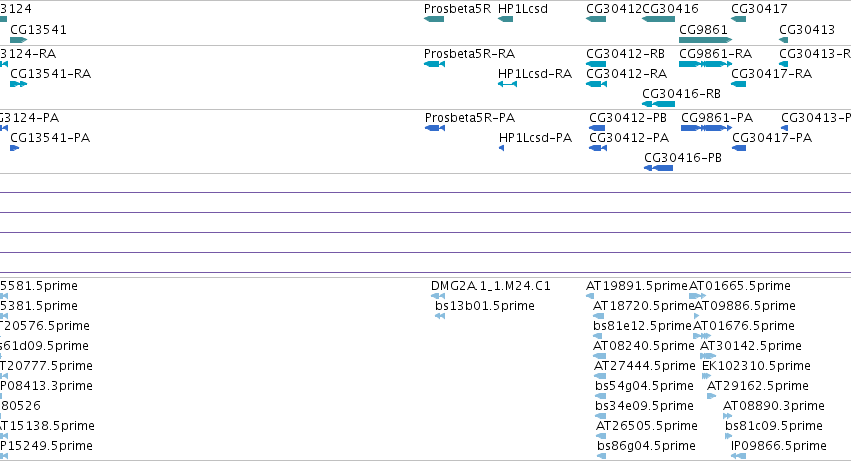Select the P08413.3prime EST
This screenshot has height=461, width=851.
click(1, 396)
